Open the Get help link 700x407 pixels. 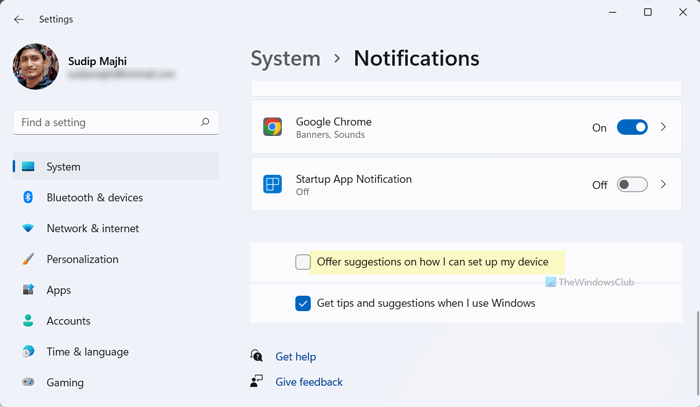pyautogui.click(x=295, y=357)
